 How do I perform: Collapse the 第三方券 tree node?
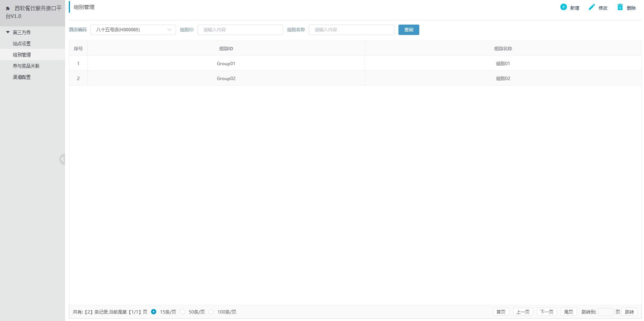(x=8, y=32)
